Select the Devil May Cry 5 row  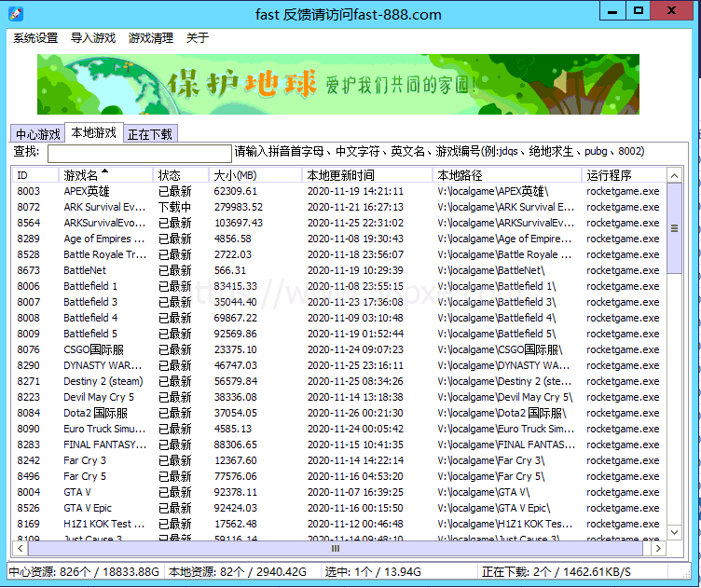[339, 398]
